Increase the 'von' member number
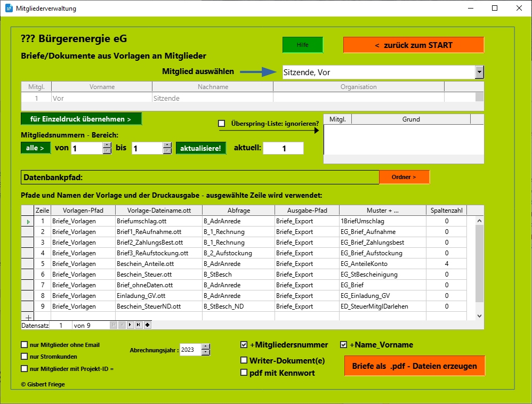 [107, 145]
